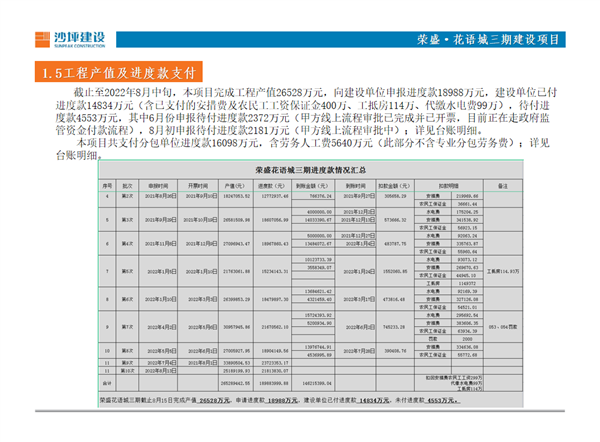
Task: Select the 产值(元) column header
Action: [x=235, y=186]
